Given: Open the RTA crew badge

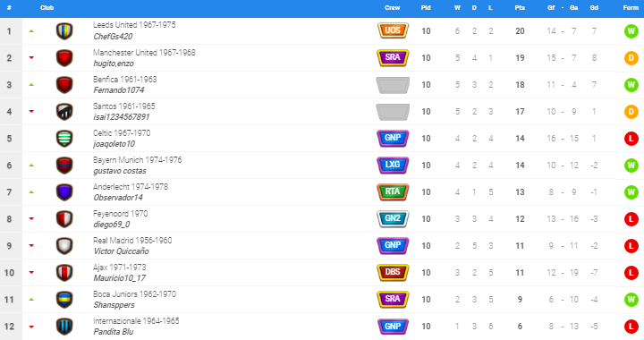Looking at the screenshot, I should click(393, 191).
